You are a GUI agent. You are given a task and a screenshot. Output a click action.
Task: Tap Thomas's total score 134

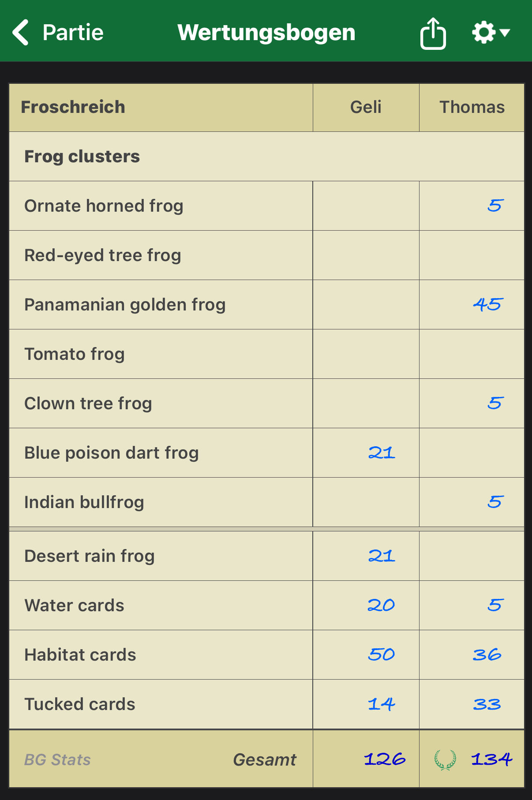491,759
